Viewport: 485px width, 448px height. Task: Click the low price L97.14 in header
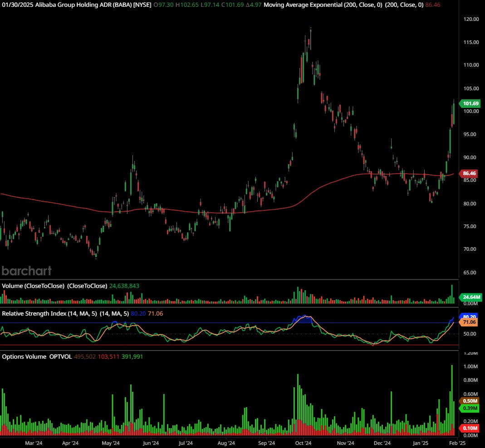point(210,5)
